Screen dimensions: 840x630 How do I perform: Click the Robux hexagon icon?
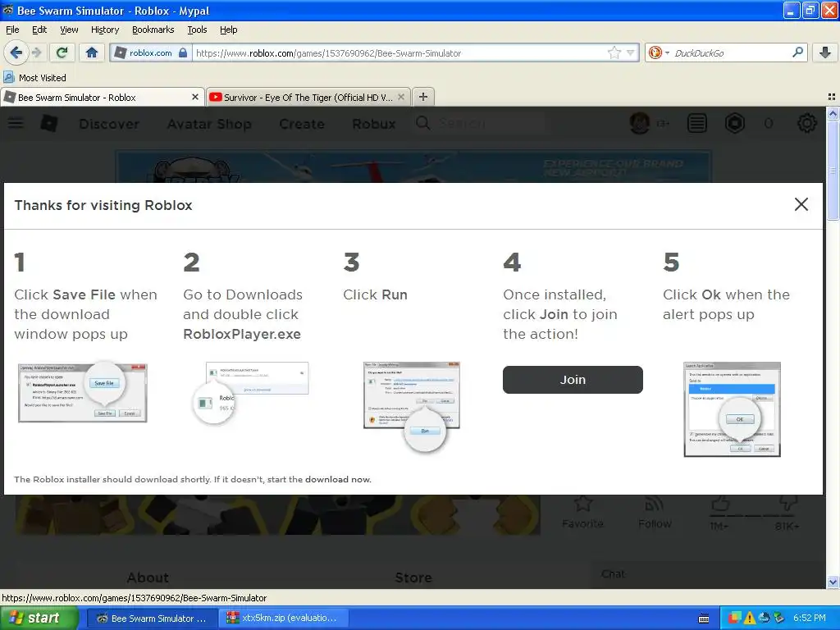coord(734,123)
